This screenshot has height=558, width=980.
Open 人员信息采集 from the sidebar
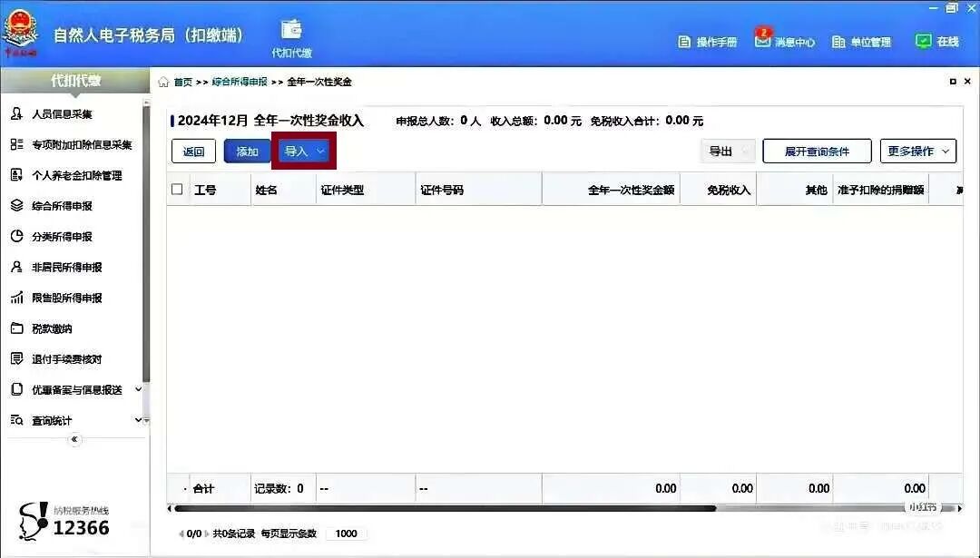tap(64, 113)
